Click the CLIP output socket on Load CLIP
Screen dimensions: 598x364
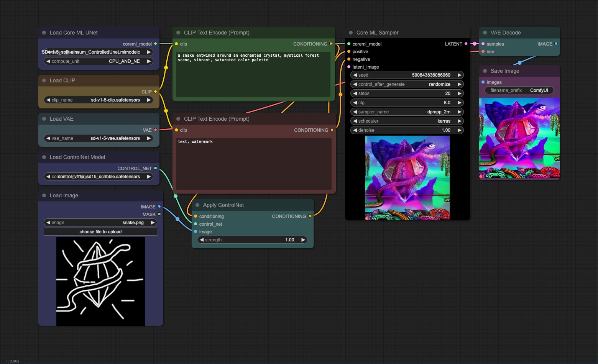155,92
